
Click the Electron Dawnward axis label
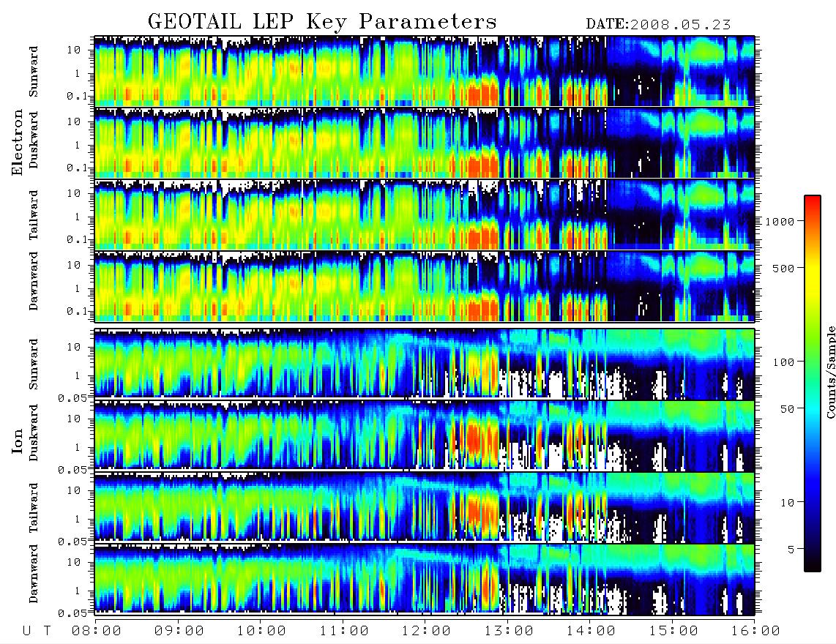(x=34, y=282)
